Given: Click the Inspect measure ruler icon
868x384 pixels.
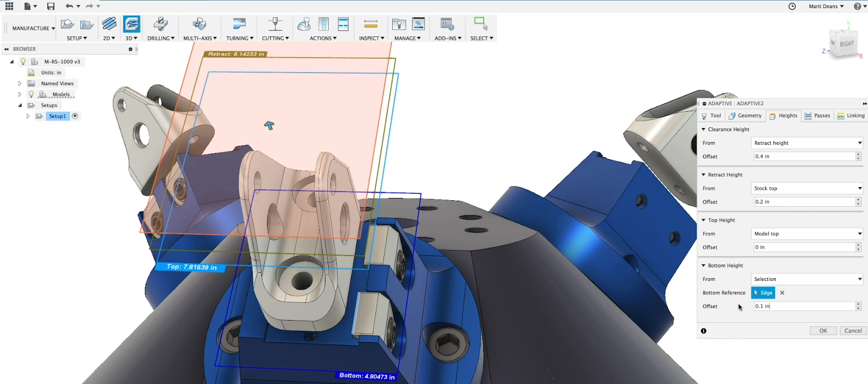Looking at the screenshot, I should pos(371,24).
